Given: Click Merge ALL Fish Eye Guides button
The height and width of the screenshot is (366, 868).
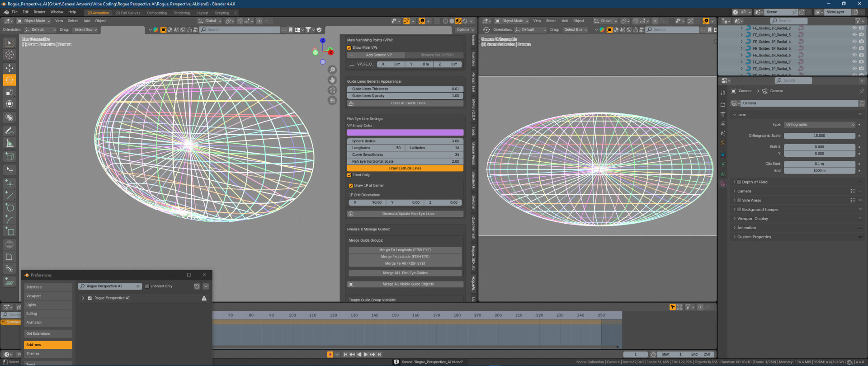Looking at the screenshot, I should click(405, 273).
